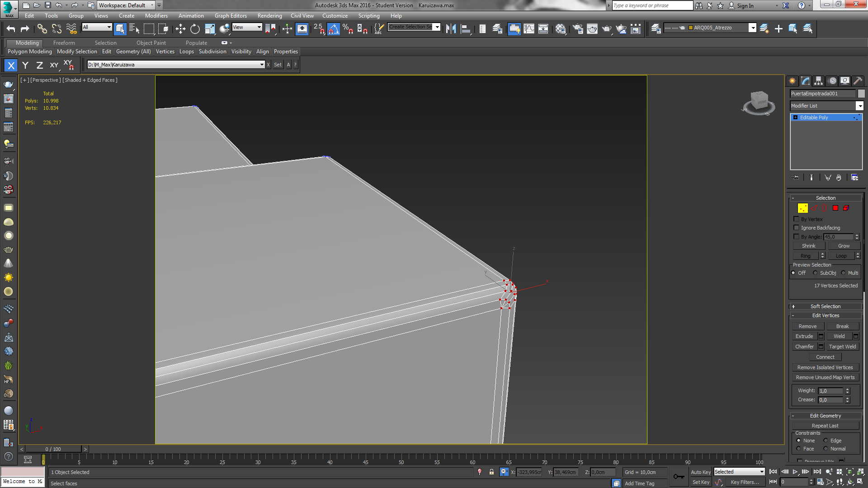Click the Target Weld button

[x=842, y=347]
